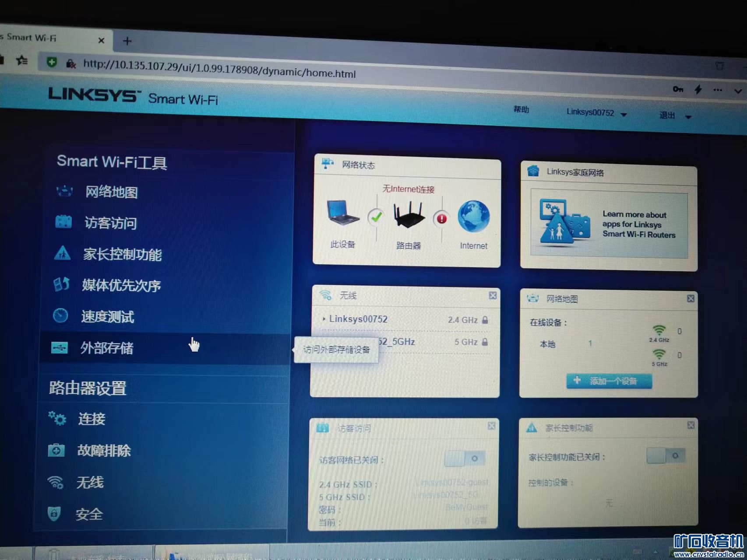Click the green connection checkmark icon
Screen dimensions: 747x560
coord(376,217)
